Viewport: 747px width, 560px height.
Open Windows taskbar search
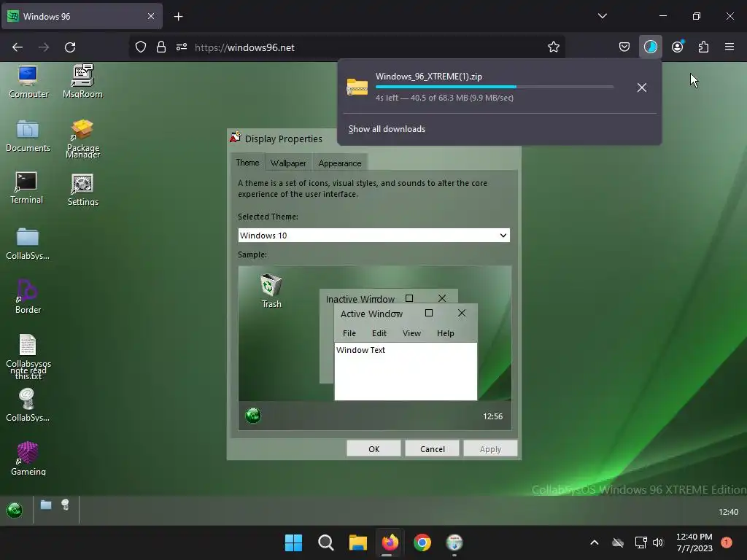(326, 542)
